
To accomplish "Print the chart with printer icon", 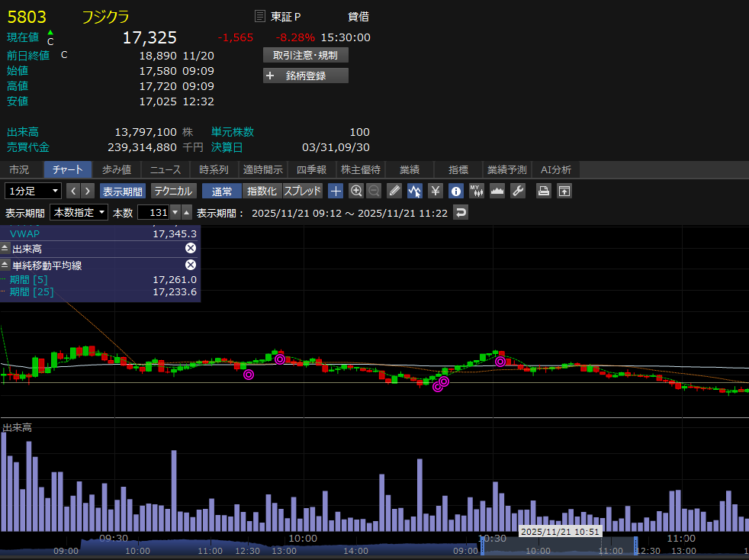I will point(544,191).
